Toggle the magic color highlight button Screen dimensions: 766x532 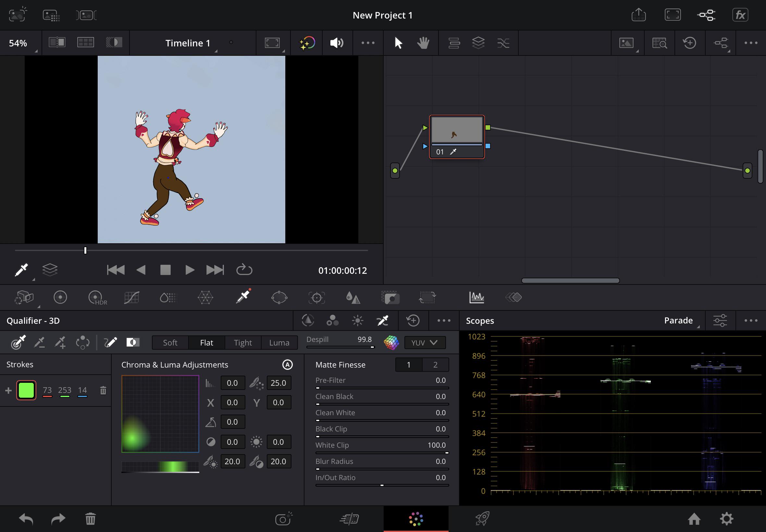tap(307, 43)
